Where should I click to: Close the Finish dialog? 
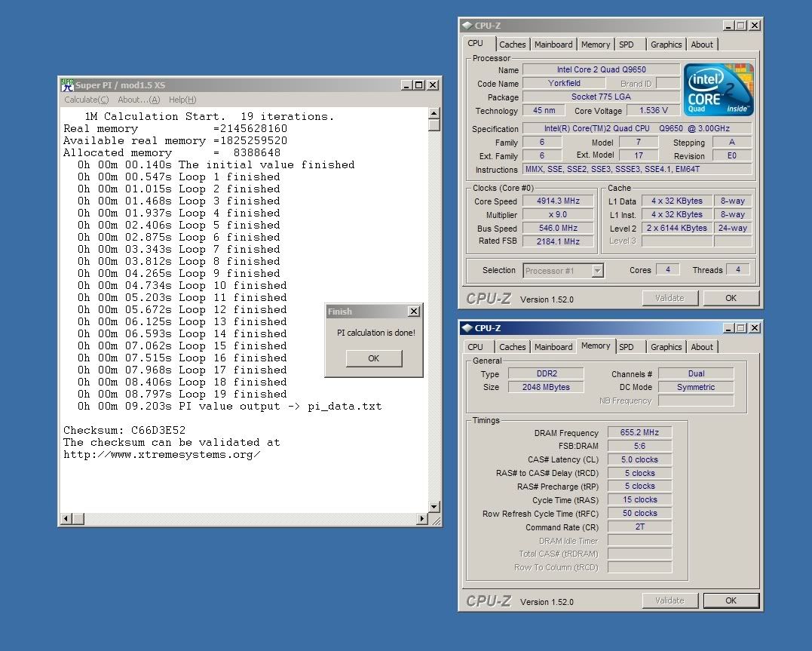coord(414,311)
